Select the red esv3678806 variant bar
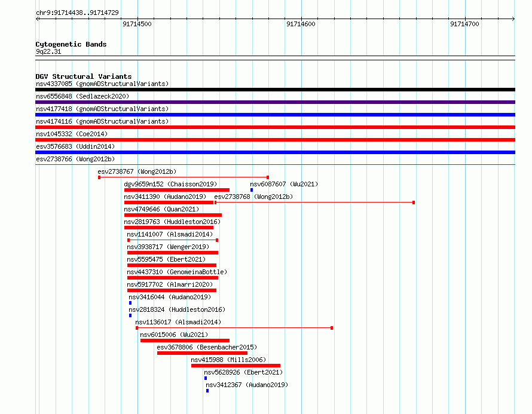 pos(202,353)
